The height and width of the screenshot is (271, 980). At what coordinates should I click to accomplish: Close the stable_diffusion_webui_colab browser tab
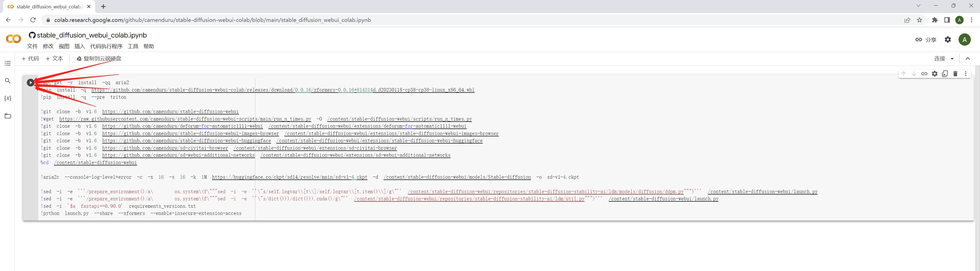pyautogui.click(x=89, y=6)
